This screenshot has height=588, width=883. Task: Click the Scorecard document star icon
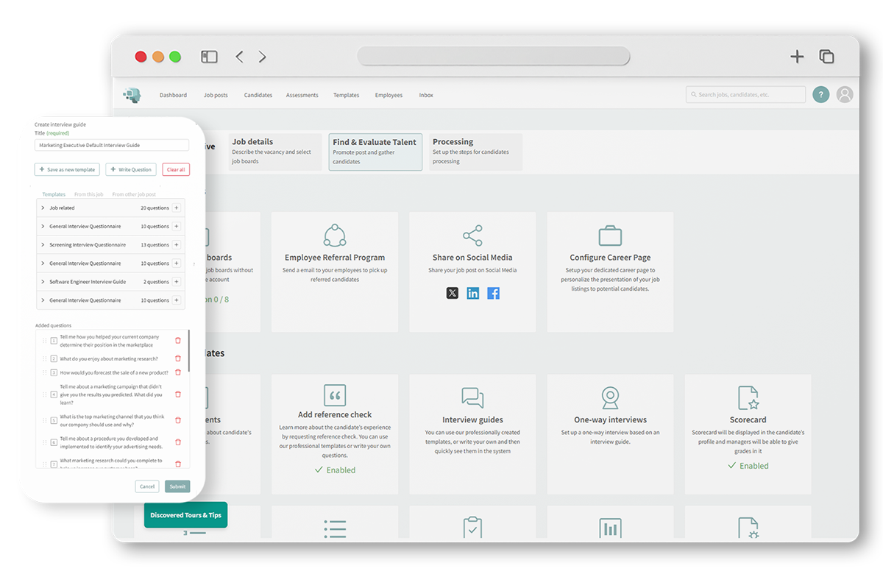point(748,398)
